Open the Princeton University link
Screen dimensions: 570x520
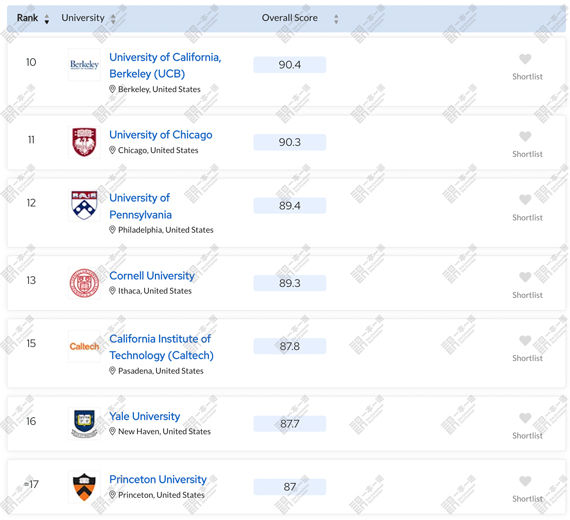(x=158, y=479)
